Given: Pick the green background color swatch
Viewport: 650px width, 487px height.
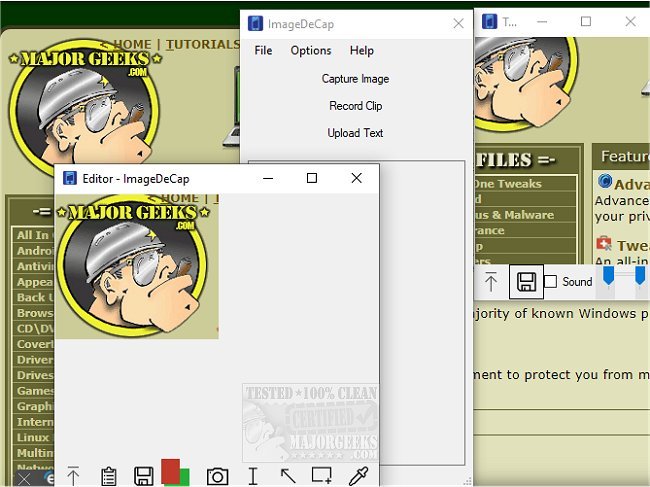Looking at the screenshot, I should click(x=185, y=477).
